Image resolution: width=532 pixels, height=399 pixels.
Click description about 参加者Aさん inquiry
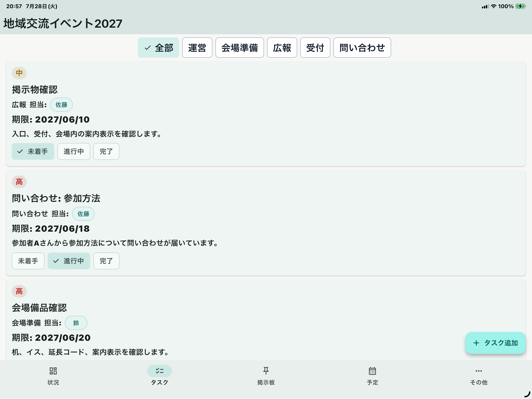coord(116,243)
